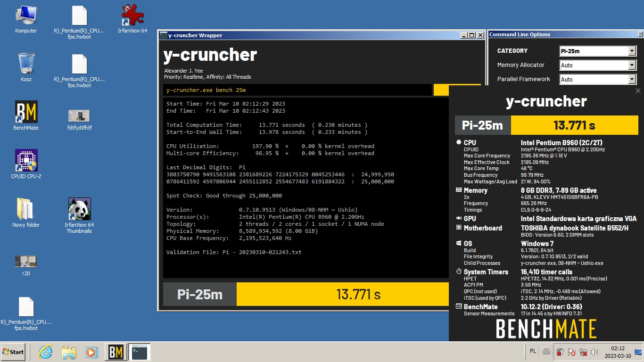Click the bottom yellow 13.771 s result bar
The image size is (644, 362).
(342, 295)
